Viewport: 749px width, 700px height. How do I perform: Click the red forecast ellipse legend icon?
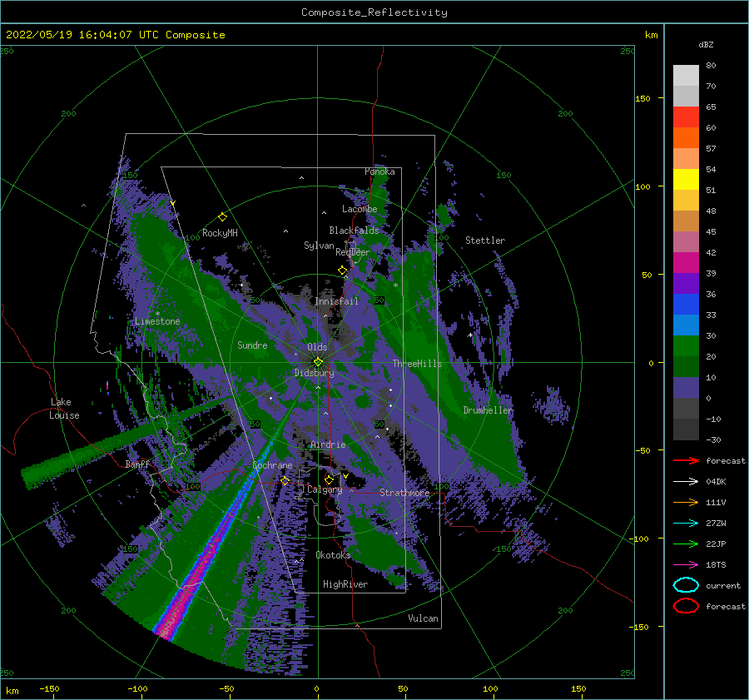[686, 606]
